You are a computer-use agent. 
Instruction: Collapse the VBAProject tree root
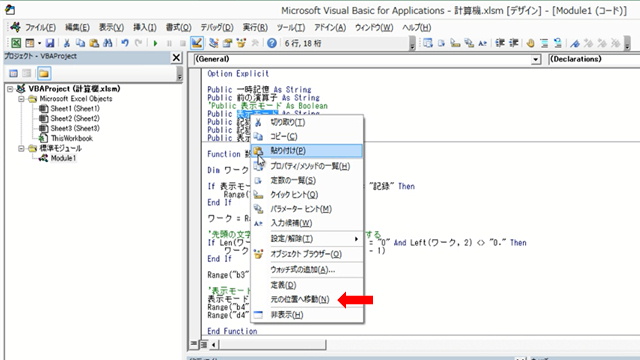[x=10, y=89]
